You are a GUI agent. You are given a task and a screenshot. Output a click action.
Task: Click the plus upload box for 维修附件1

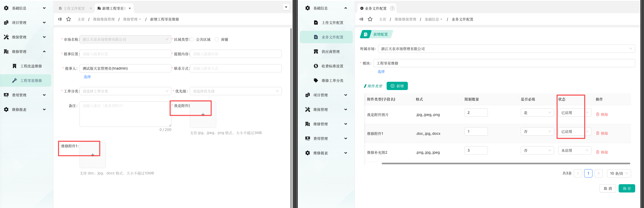(x=93, y=155)
